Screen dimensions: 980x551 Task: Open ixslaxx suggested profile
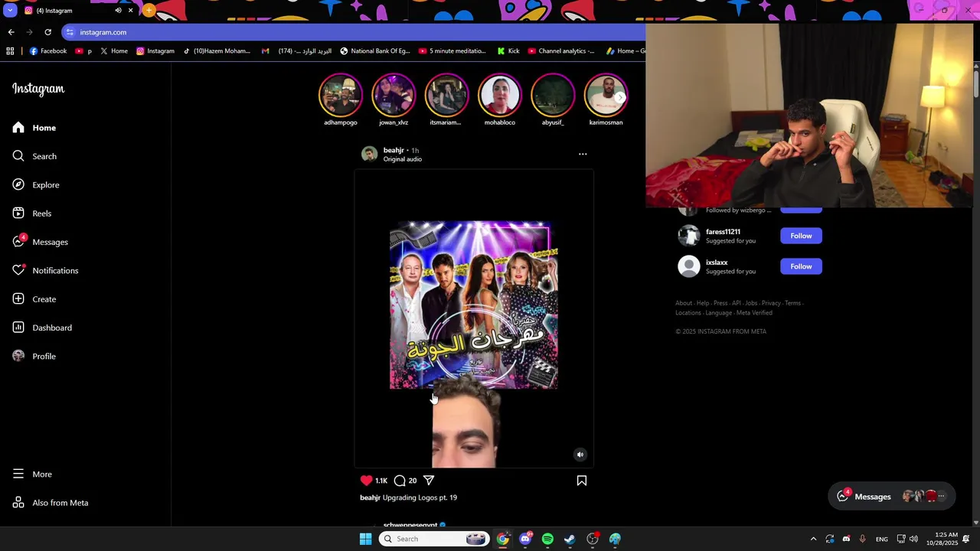point(717,262)
